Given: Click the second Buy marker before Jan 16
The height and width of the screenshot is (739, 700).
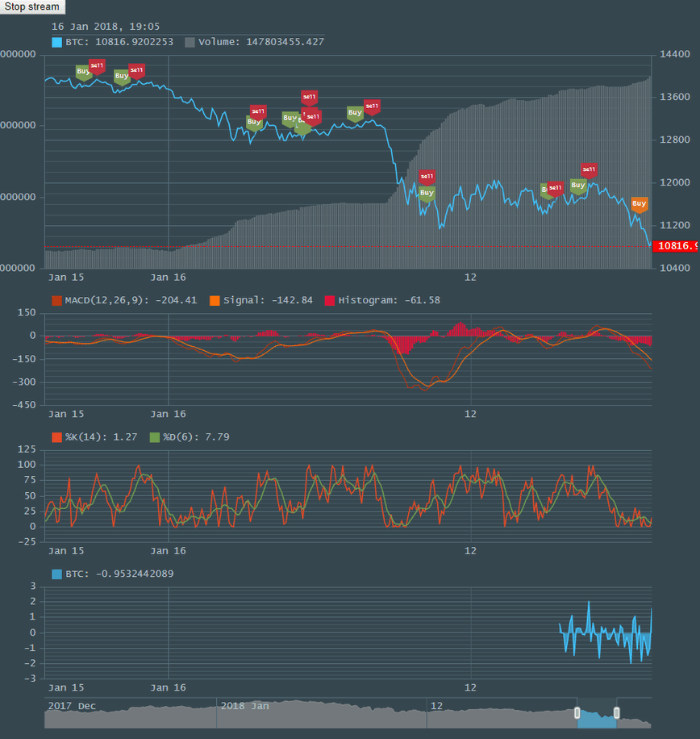Looking at the screenshot, I should pyautogui.click(x=122, y=77).
